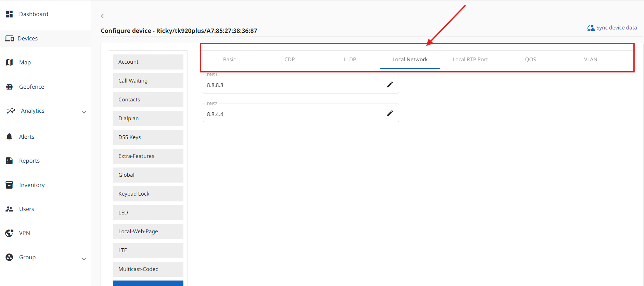This screenshot has height=286, width=644.
Task: Select Keypad Lock configuration section
Action: point(148,194)
